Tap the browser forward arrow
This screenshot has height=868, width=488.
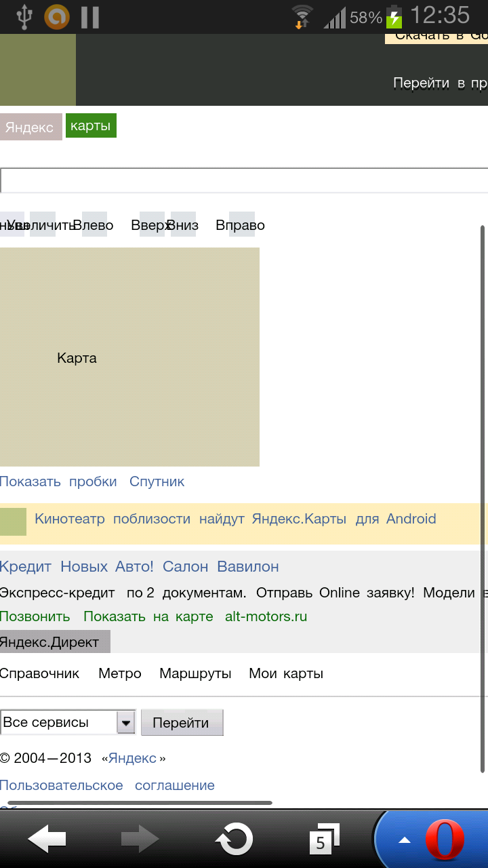click(140, 840)
